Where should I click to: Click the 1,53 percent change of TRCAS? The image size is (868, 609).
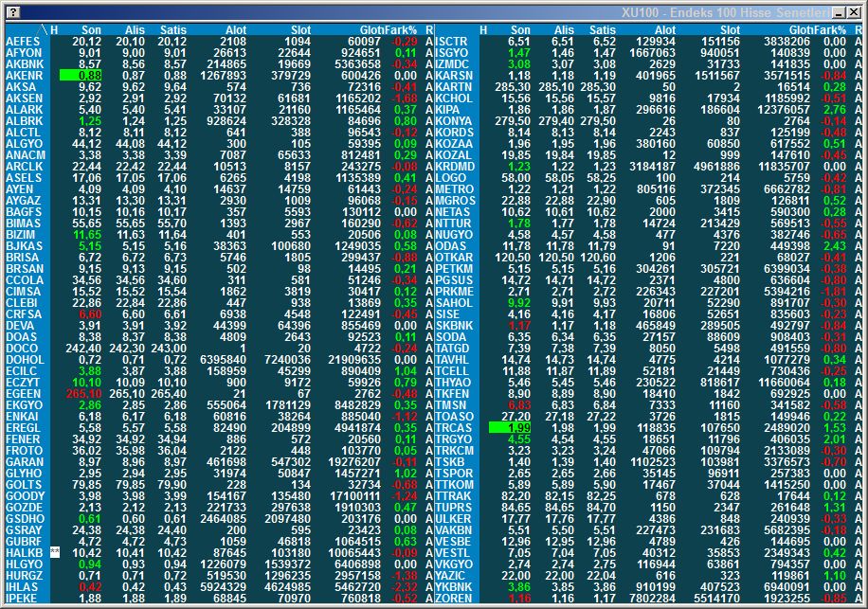(x=835, y=427)
